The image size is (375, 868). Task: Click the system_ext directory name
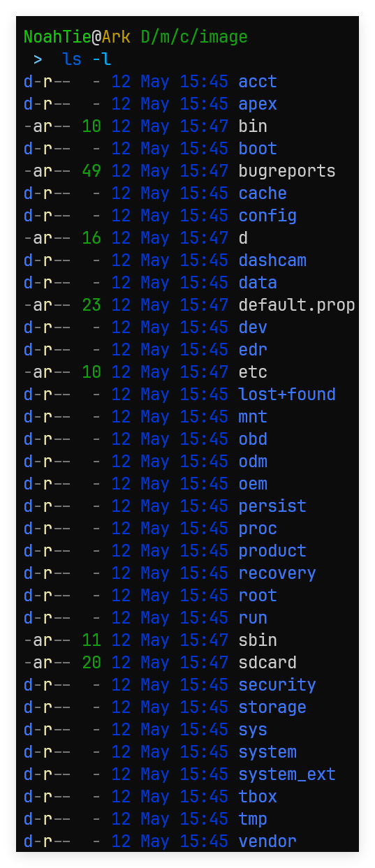(x=287, y=774)
